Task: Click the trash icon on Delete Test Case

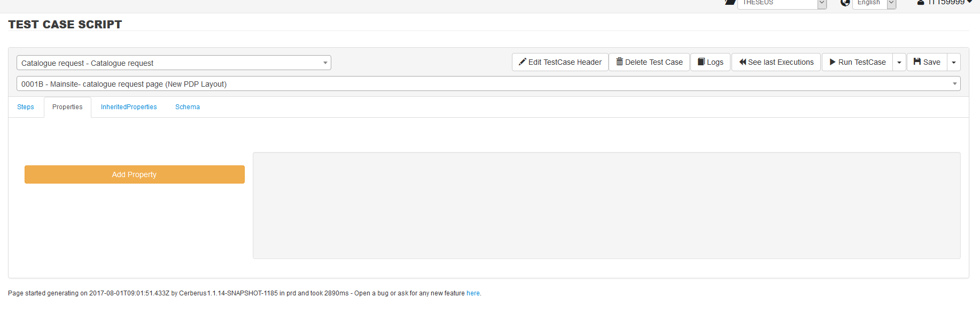Action: [x=619, y=62]
